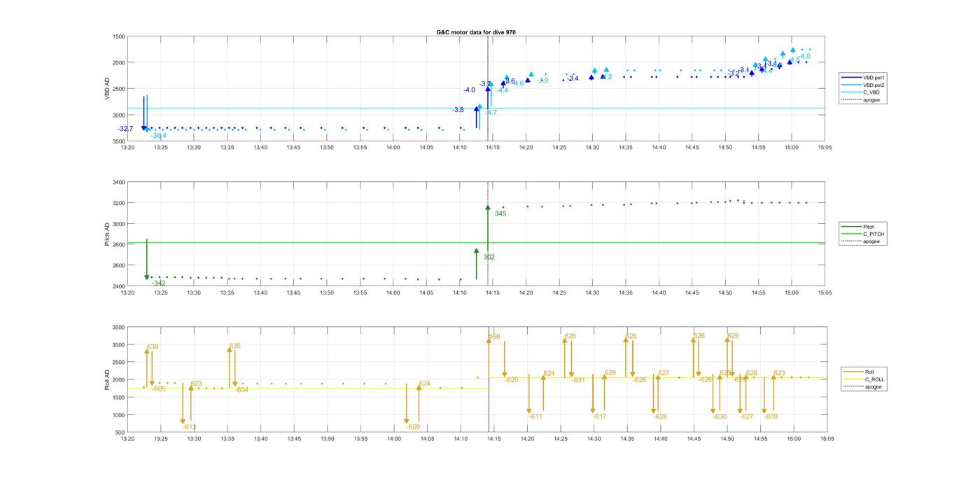Viewport: 980px width, 485px height.
Task: Click the '3400' tick on the Pitch axis
Action: 119,183
